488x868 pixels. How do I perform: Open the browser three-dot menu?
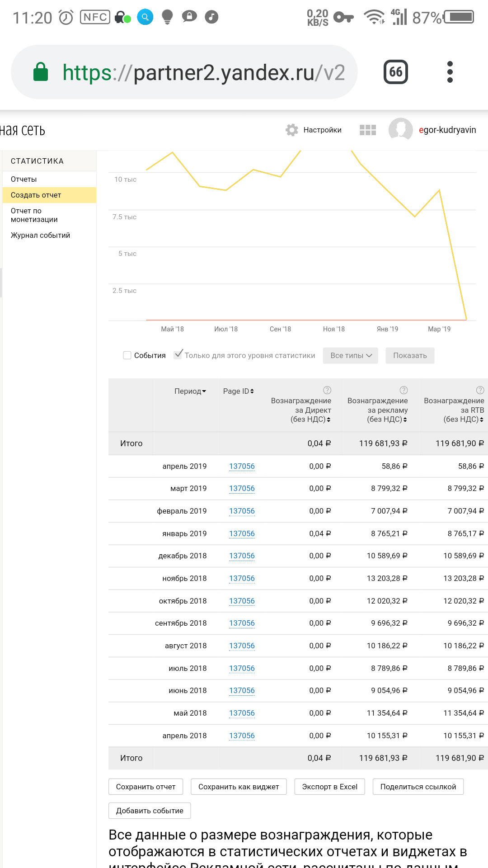[x=450, y=72]
